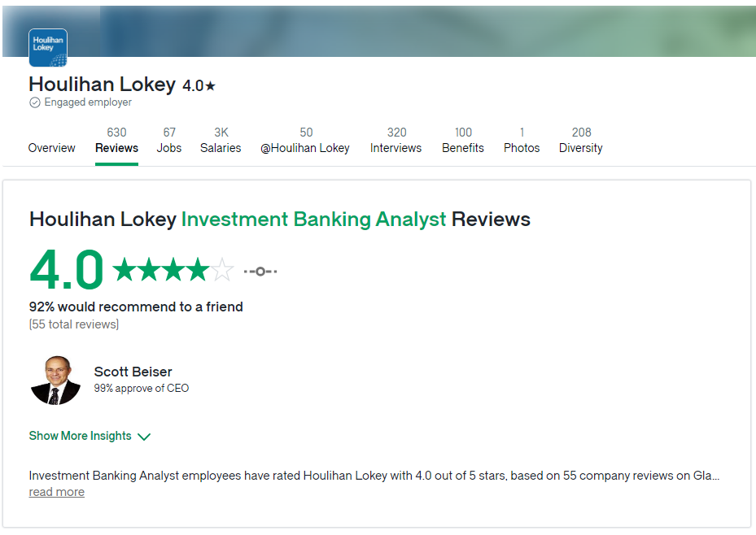Click the Houlihan Lokey company logo

click(47, 47)
